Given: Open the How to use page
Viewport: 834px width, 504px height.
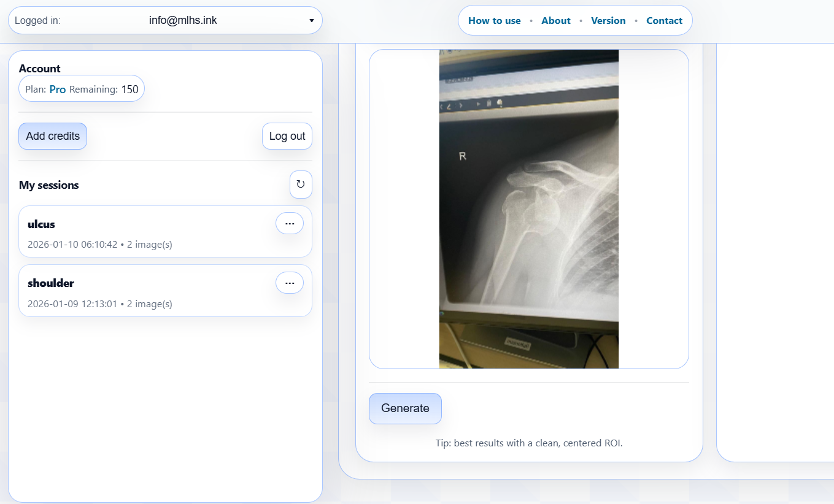Looking at the screenshot, I should (x=494, y=21).
